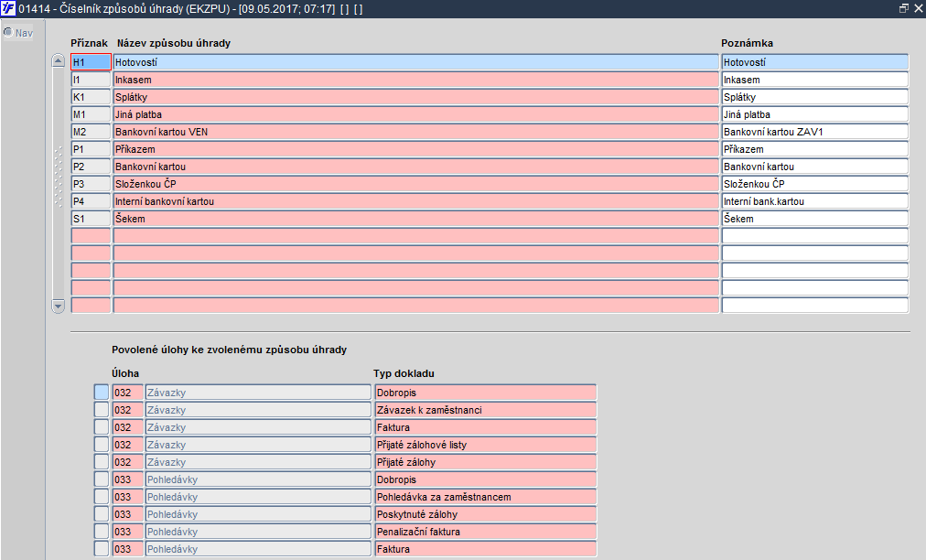The height and width of the screenshot is (560, 926).
Task: Click the note field 'Bankovní kartou ZAV1'
Action: pos(815,132)
